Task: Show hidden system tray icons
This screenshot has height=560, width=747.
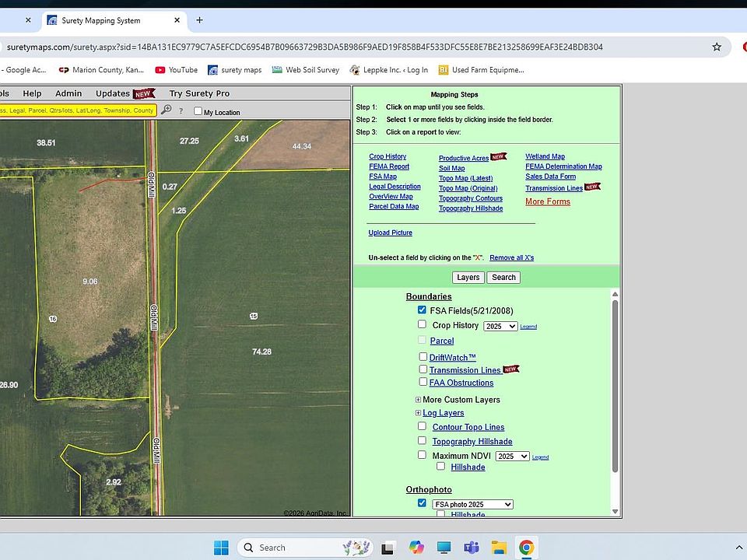Action: 739,548
